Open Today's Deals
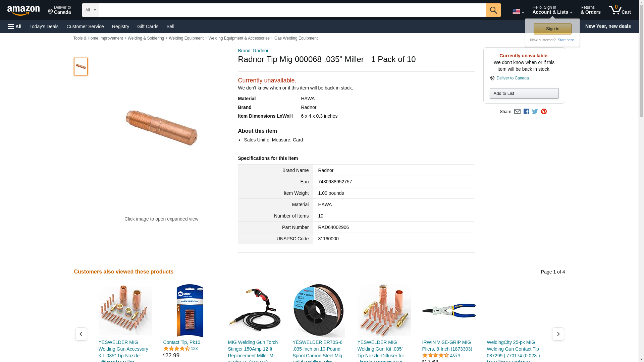The height and width of the screenshot is (362, 644). click(x=44, y=26)
